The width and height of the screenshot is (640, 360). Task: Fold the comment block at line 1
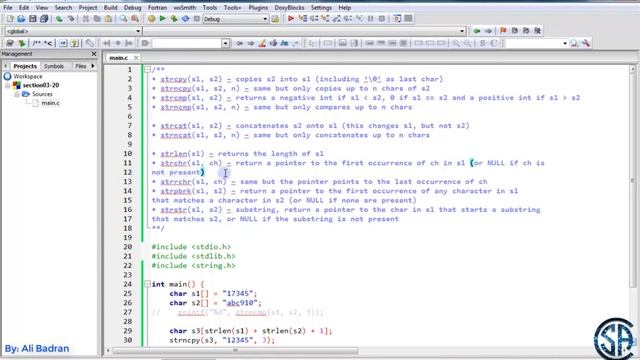pos(147,70)
